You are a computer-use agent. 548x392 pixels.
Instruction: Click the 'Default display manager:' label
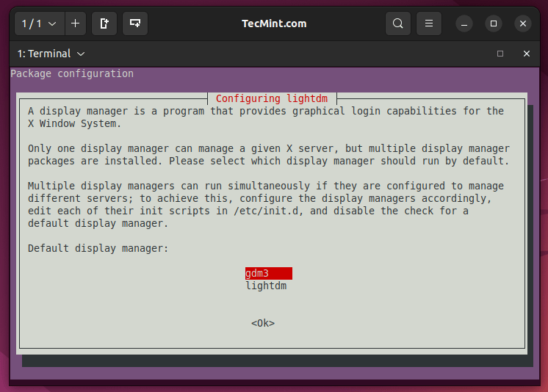(x=98, y=248)
